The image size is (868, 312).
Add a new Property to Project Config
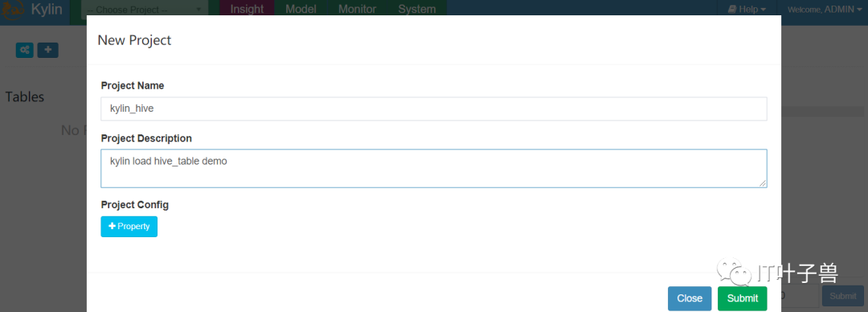pyautogui.click(x=129, y=227)
